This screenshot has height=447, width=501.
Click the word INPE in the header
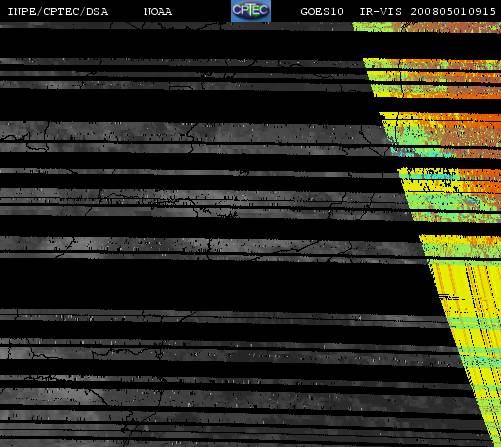tap(22, 12)
